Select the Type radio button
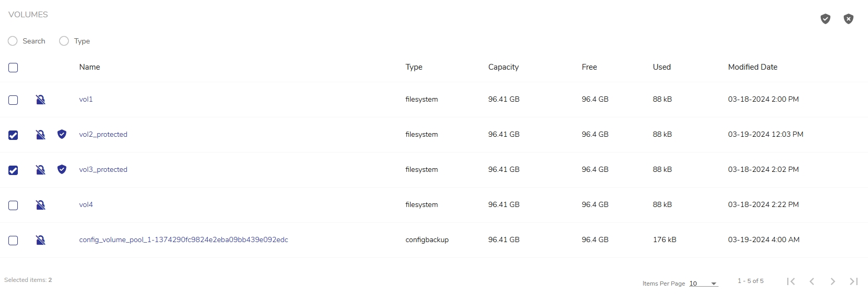Viewport: 868px width, 294px height. pos(64,41)
